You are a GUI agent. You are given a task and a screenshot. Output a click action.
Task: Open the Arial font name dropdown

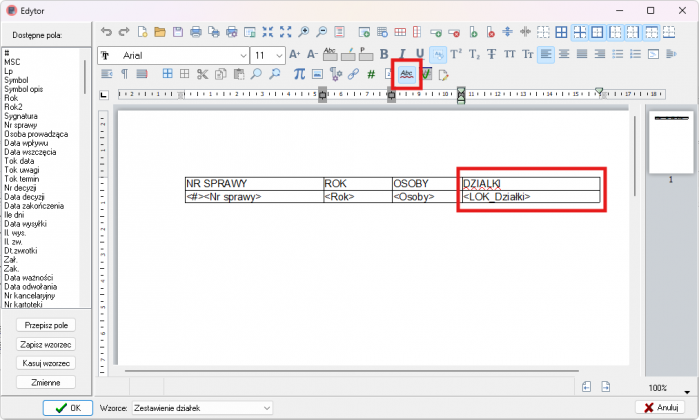coord(242,54)
